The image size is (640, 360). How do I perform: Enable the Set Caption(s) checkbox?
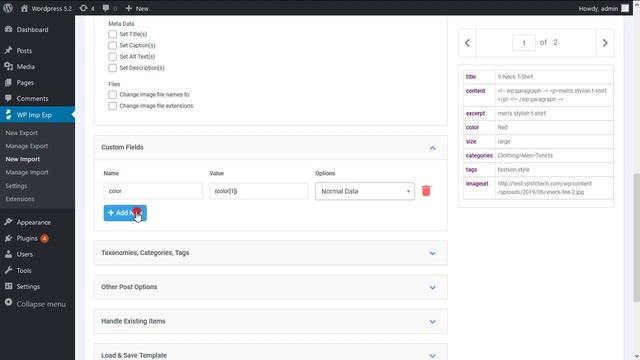click(x=113, y=45)
